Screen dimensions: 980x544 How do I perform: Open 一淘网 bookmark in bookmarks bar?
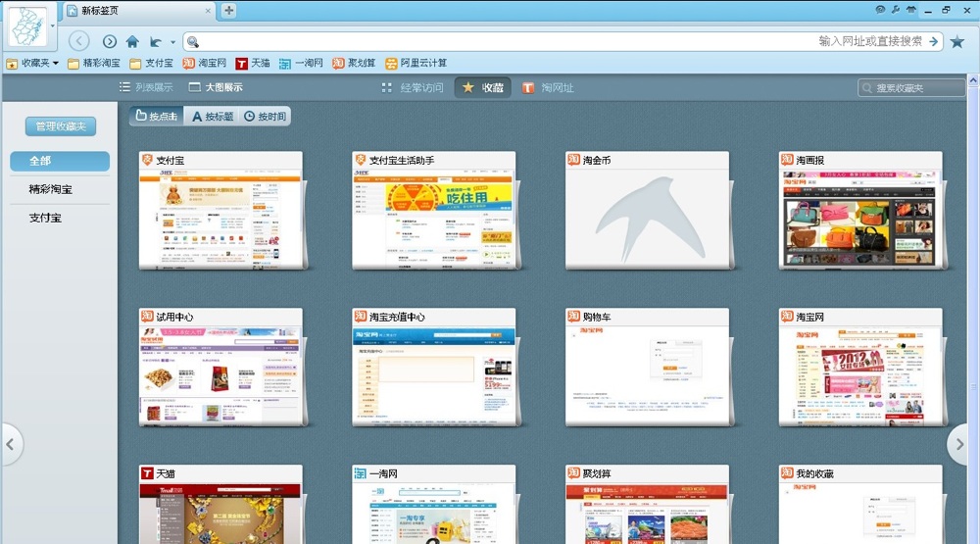point(301,63)
